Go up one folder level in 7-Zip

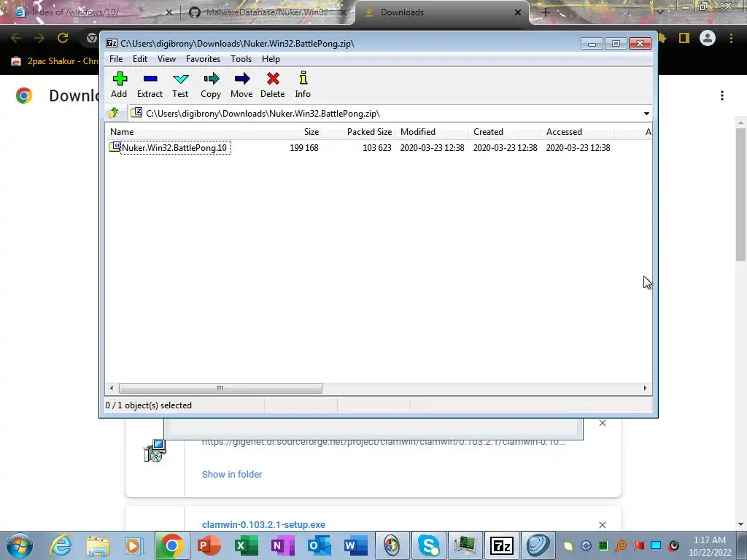coord(113,113)
